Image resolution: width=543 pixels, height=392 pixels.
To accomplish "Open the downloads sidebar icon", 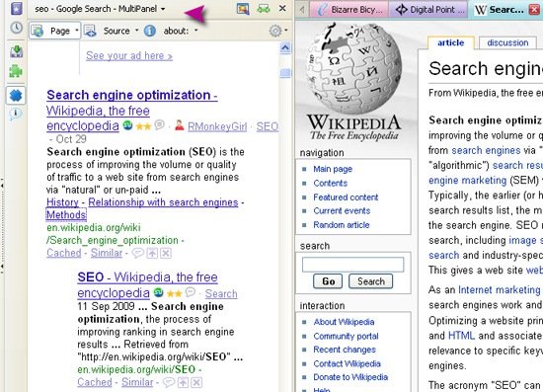I will pos(16,51).
